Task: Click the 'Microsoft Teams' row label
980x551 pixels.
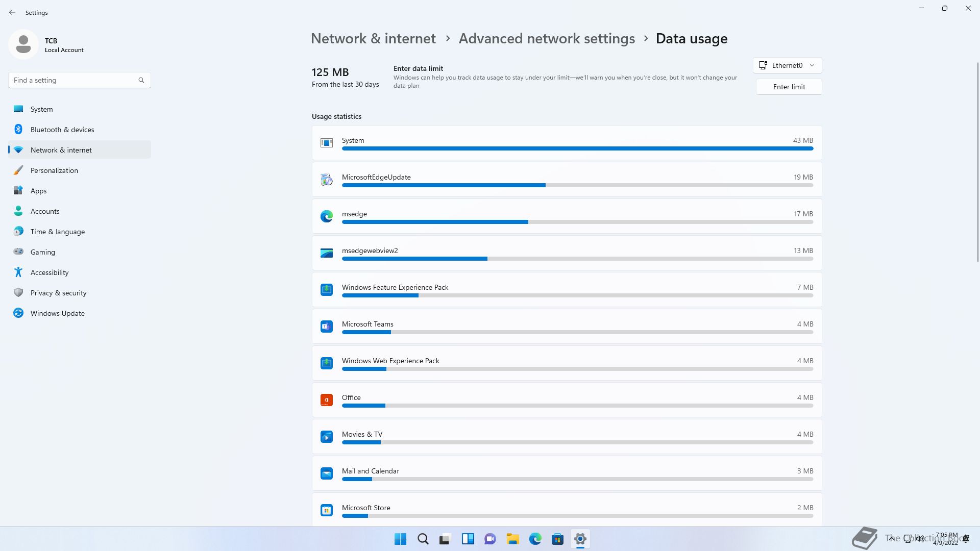Action: click(367, 324)
